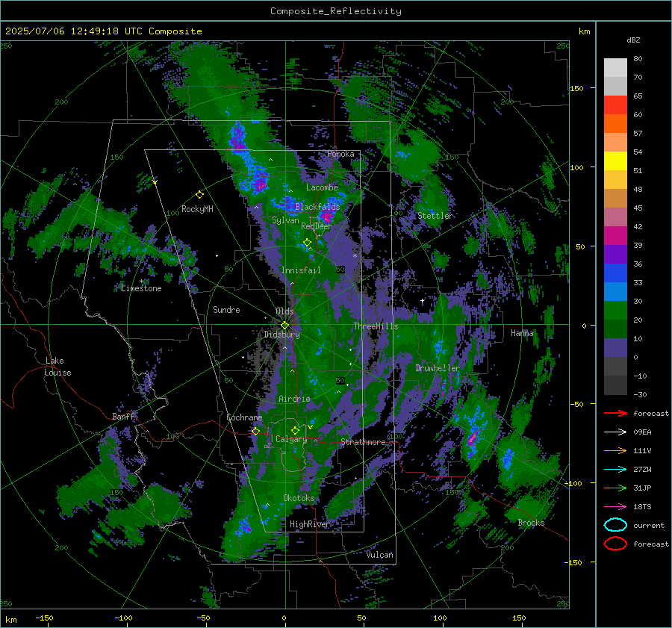Click the cyan current ellipse icon

pos(615,525)
